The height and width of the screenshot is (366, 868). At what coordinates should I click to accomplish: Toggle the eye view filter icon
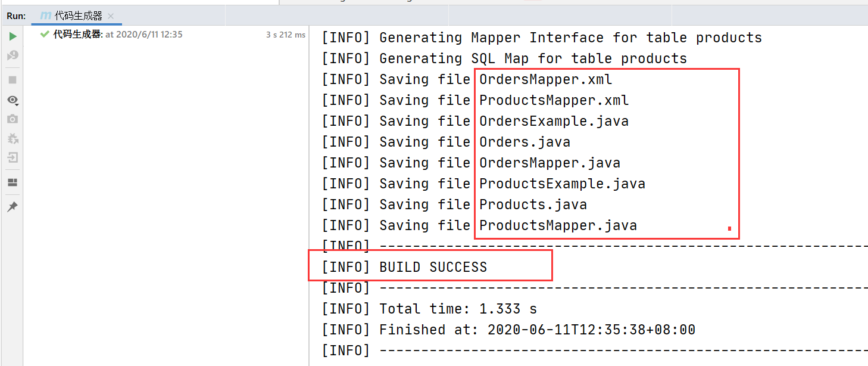pyautogui.click(x=13, y=100)
